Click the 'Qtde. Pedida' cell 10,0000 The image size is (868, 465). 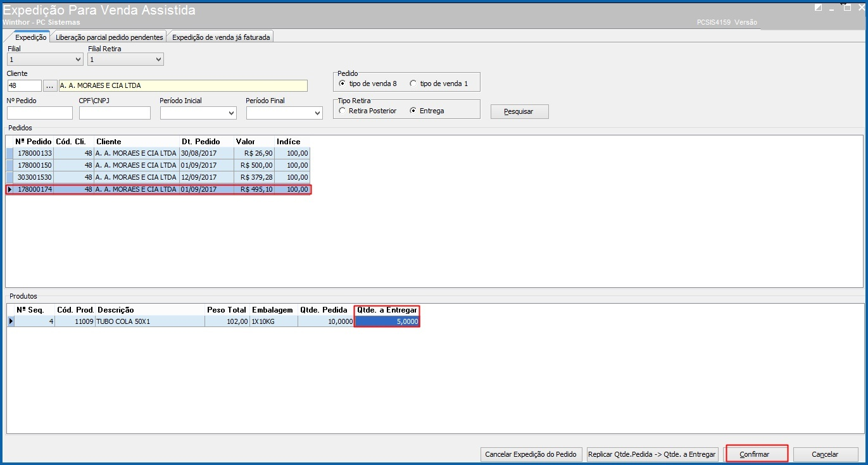coord(325,321)
